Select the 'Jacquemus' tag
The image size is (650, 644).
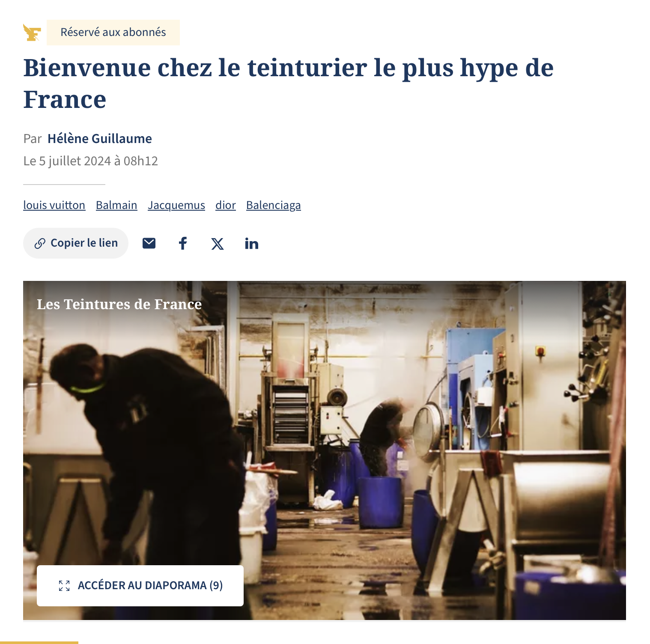[x=176, y=205]
